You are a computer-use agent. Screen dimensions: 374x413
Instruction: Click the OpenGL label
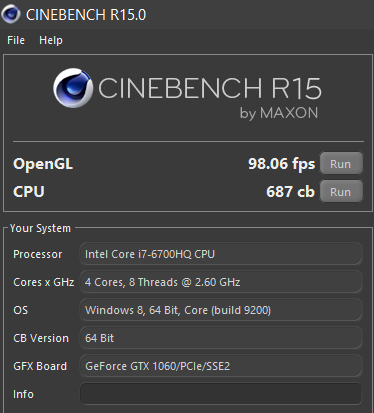pos(43,164)
